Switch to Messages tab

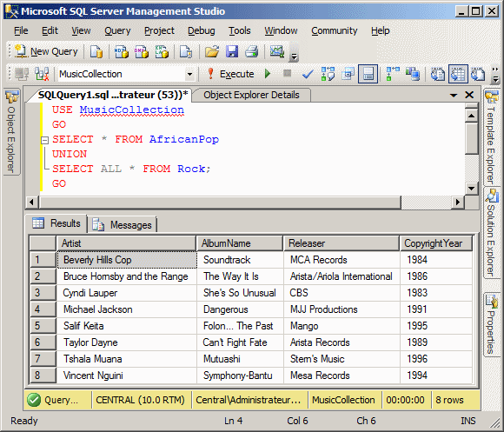point(123,224)
